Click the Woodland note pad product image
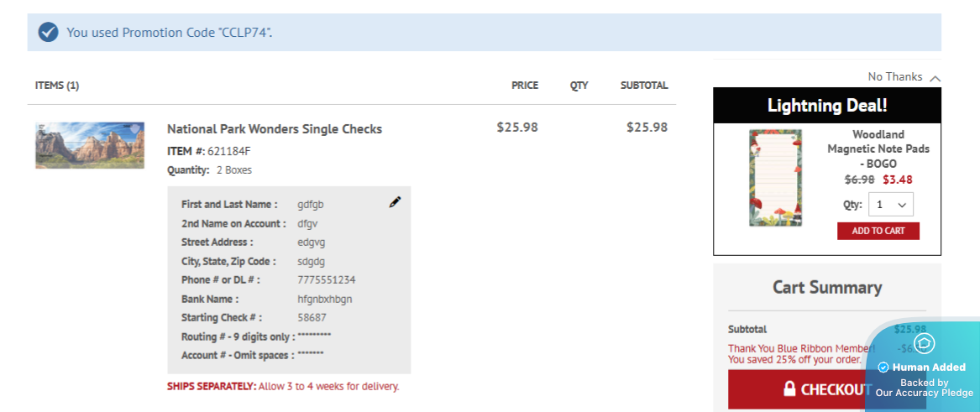Screen dimensions: 980x412 pyautogui.click(x=775, y=177)
